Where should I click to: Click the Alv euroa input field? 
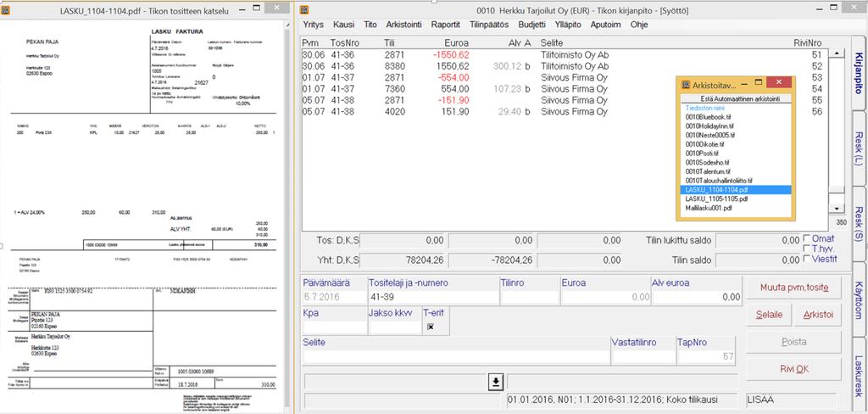[697, 297]
